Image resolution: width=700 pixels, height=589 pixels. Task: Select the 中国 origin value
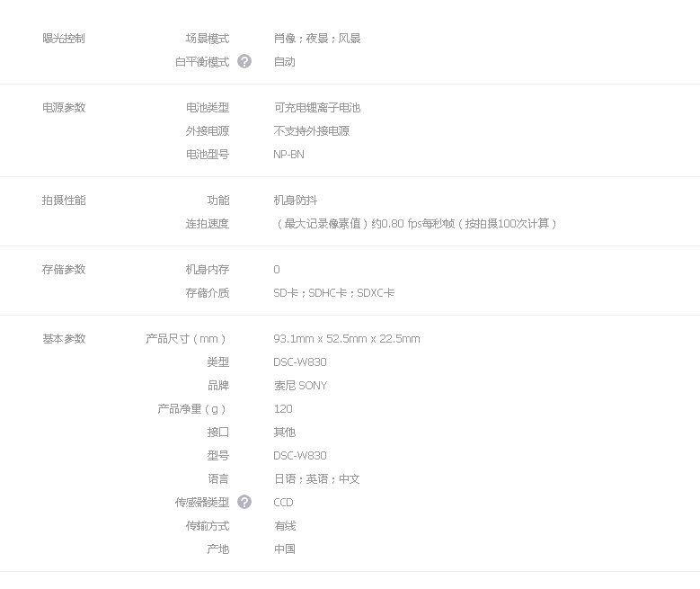[x=285, y=549]
